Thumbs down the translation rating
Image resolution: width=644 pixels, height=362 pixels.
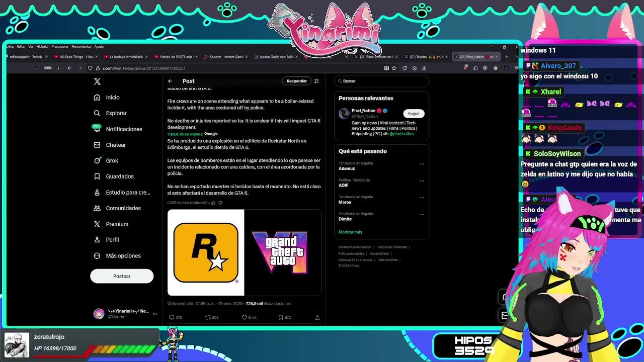220,203
